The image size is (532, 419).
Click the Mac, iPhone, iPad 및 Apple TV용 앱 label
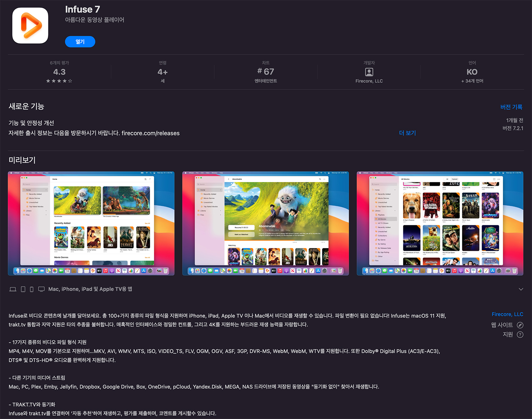point(90,289)
